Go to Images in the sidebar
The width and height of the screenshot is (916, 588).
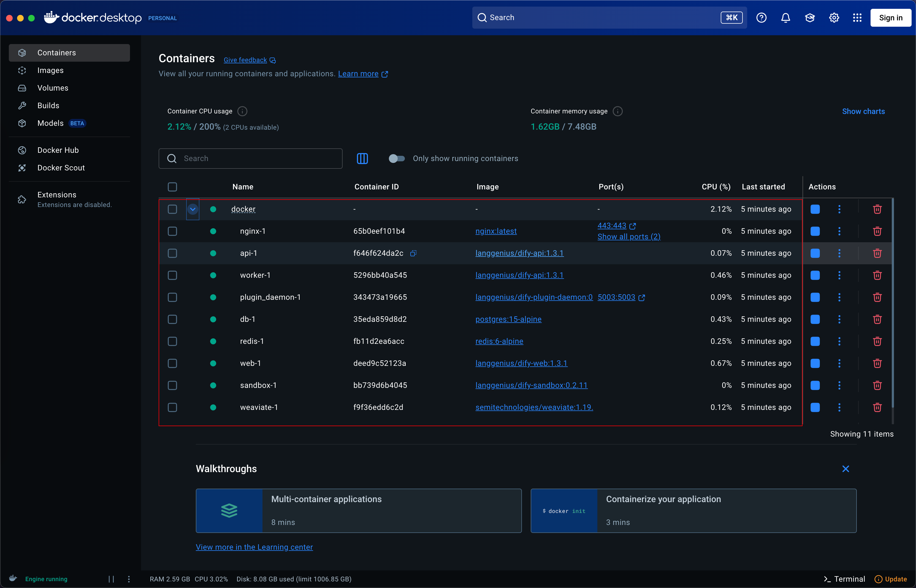tap(50, 70)
